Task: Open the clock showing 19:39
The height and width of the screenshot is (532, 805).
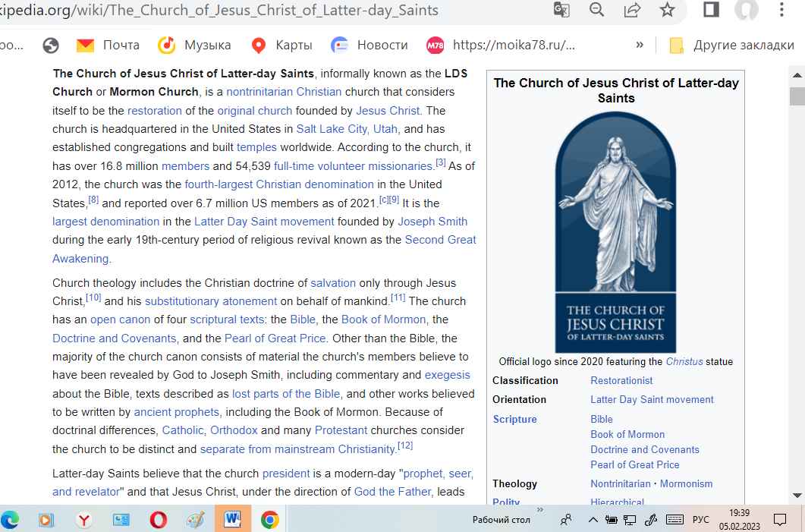Action: (x=739, y=520)
